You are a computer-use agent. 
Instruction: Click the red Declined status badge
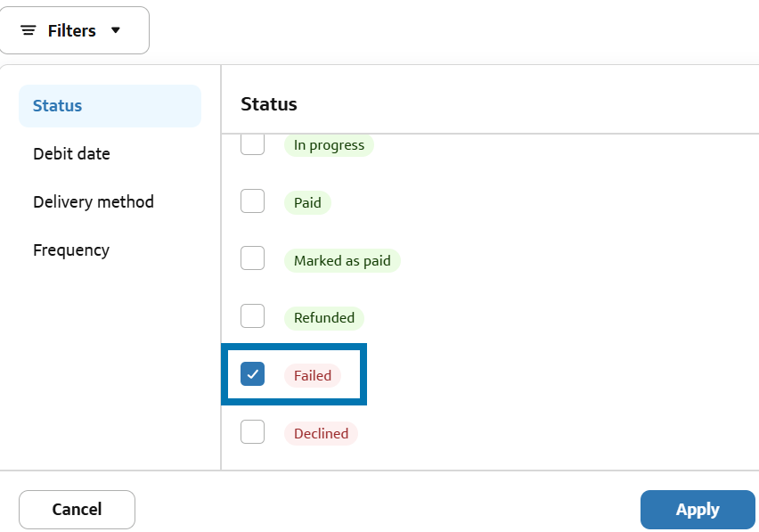tap(321, 434)
